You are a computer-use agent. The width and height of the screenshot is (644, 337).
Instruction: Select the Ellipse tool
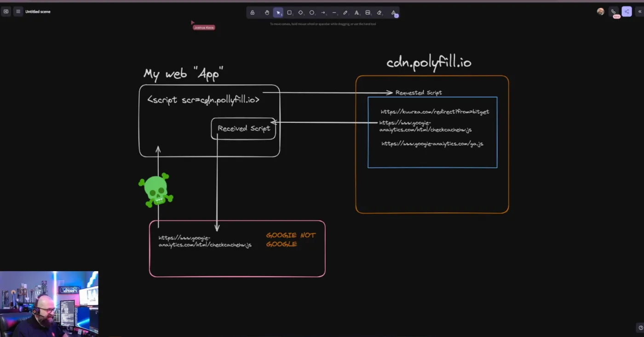tap(312, 12)
